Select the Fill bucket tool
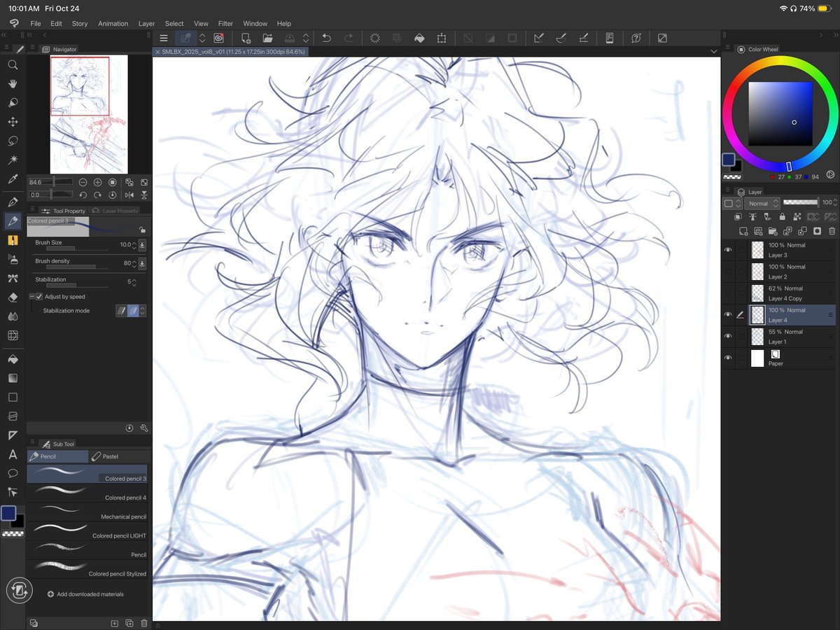This screenshot has width=840, height=630. [x=13, y=359]
